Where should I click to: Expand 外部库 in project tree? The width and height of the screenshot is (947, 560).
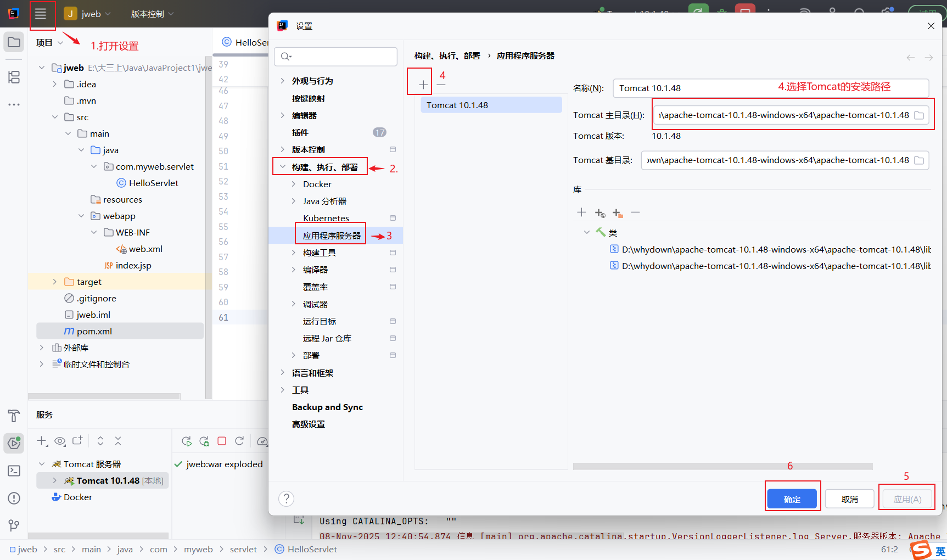pyautogui.click(x=41, y=348)
